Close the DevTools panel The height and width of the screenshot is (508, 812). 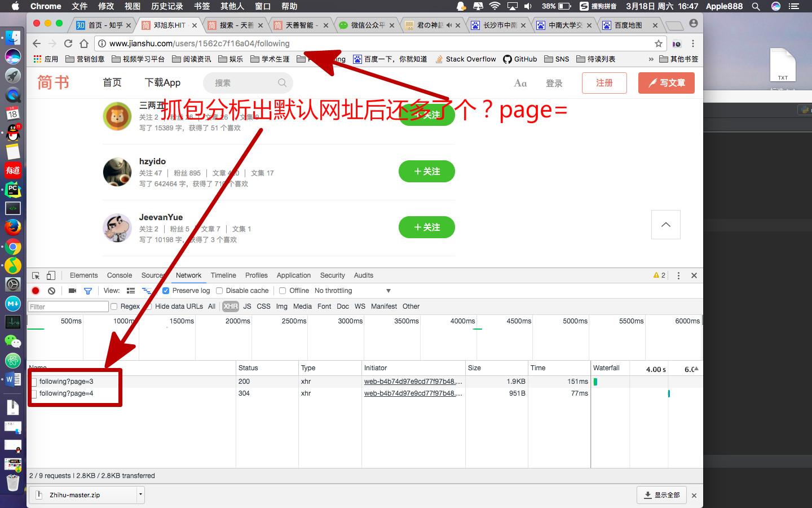[694, 275]
